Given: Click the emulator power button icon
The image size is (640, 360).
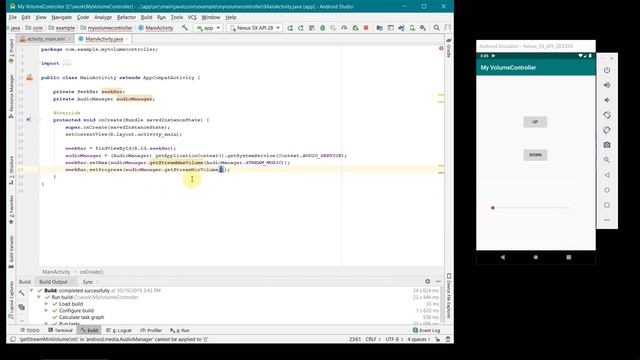Looking at the screenshot, I should point(607,70).
